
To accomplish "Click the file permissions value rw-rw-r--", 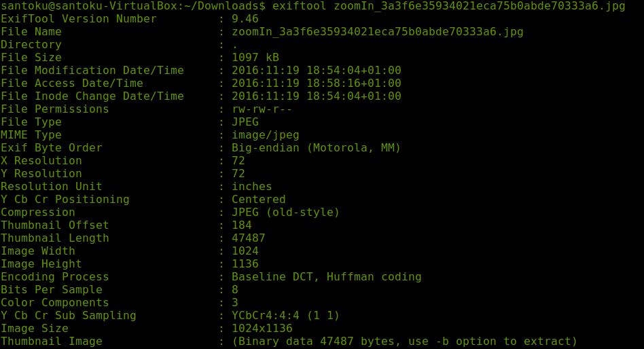I will (262, 109).
